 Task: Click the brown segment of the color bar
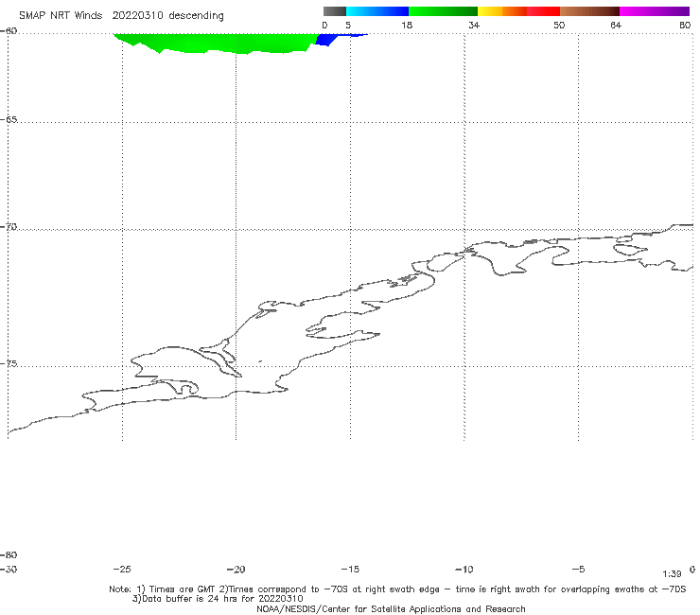[x=589, y=11]
